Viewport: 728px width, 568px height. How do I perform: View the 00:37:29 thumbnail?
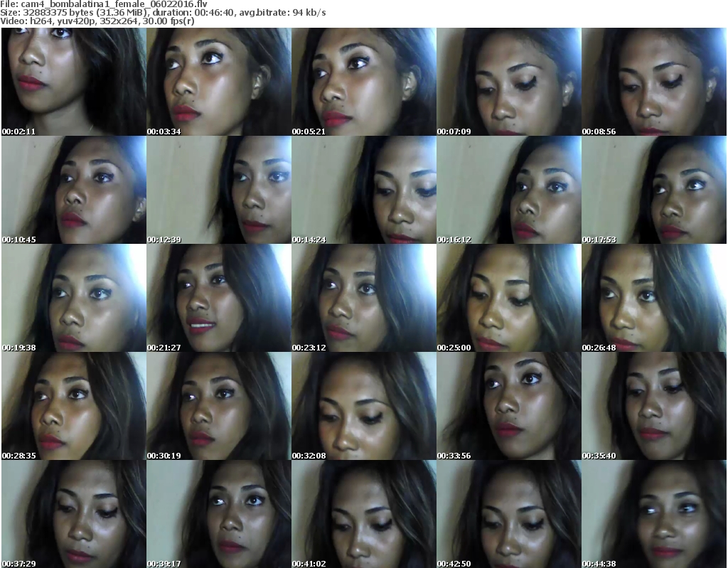(74, 514)
